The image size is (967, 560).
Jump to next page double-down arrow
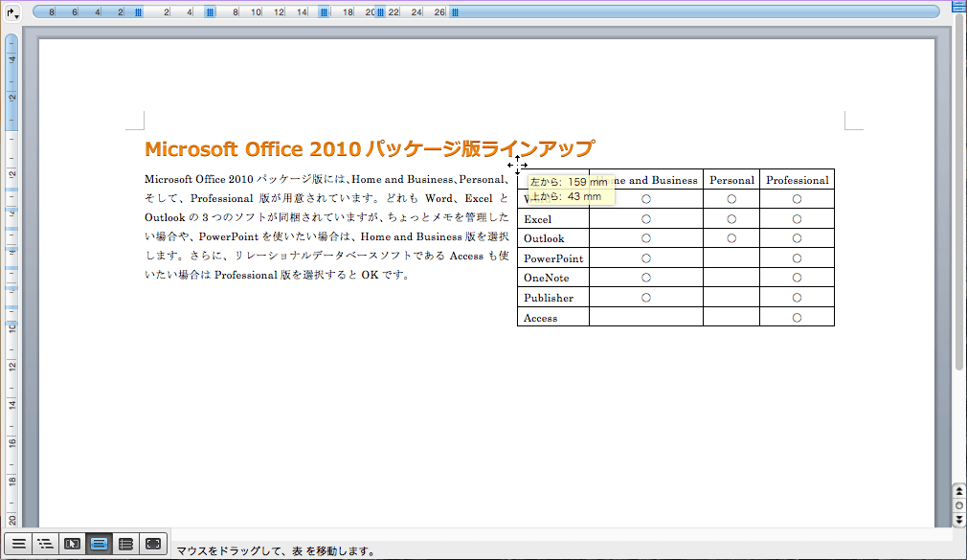tap(959, 519)
